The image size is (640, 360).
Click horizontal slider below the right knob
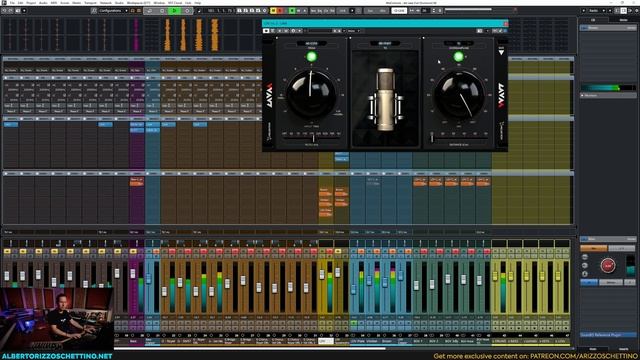click(x=459, y=139)
